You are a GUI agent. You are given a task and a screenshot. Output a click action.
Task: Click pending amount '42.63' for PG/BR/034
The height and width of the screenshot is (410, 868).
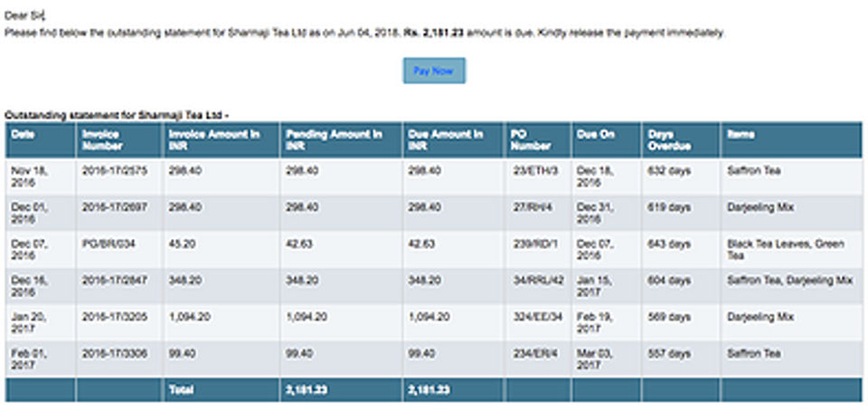pyautogui.click(x=299, y=244)
